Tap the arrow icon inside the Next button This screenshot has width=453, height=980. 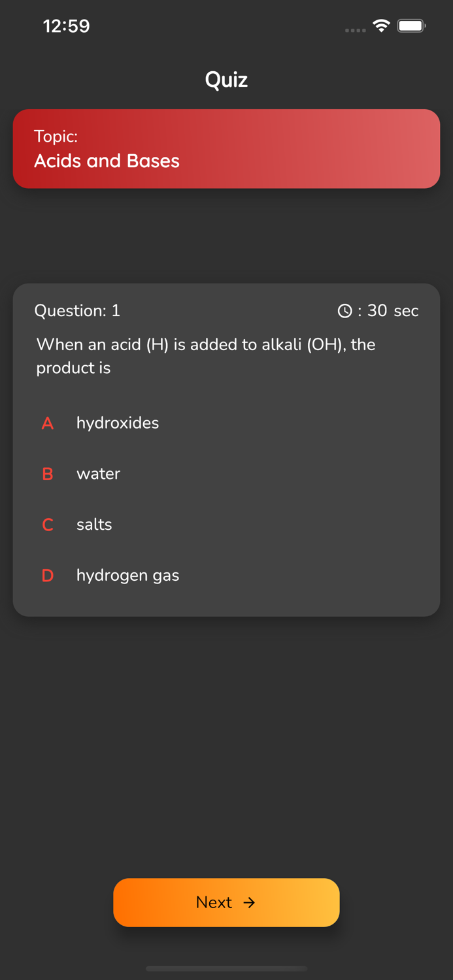tap(250, 903)
